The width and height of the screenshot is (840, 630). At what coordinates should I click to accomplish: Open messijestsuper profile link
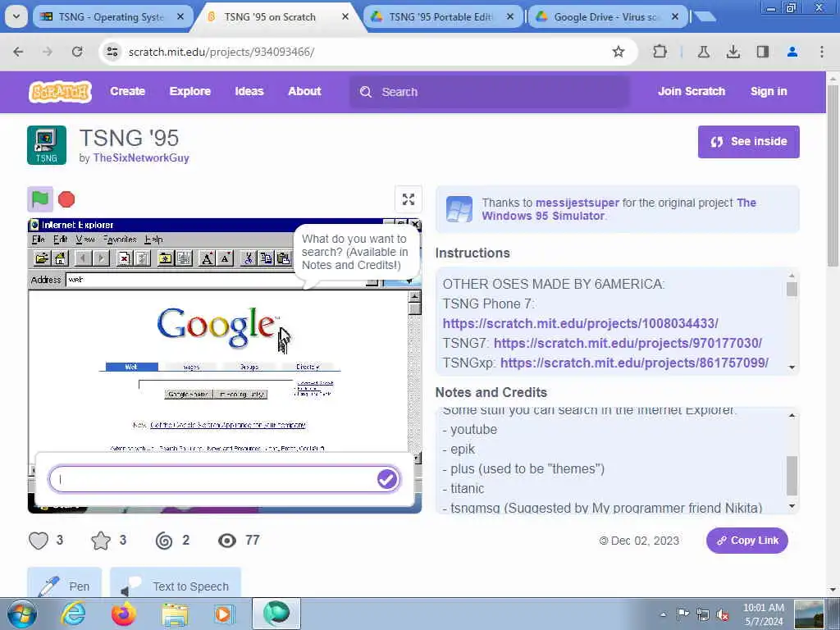tap(577, 203)
